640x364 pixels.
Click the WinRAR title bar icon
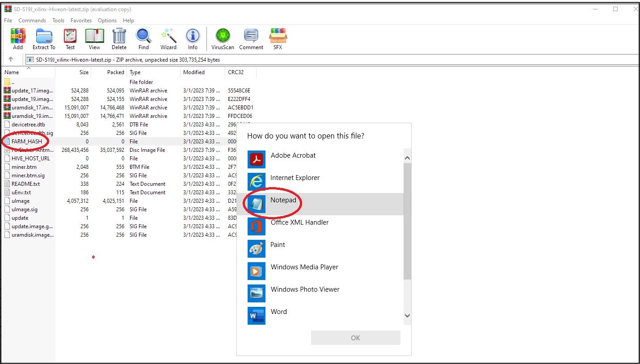(x=8, y=9)
